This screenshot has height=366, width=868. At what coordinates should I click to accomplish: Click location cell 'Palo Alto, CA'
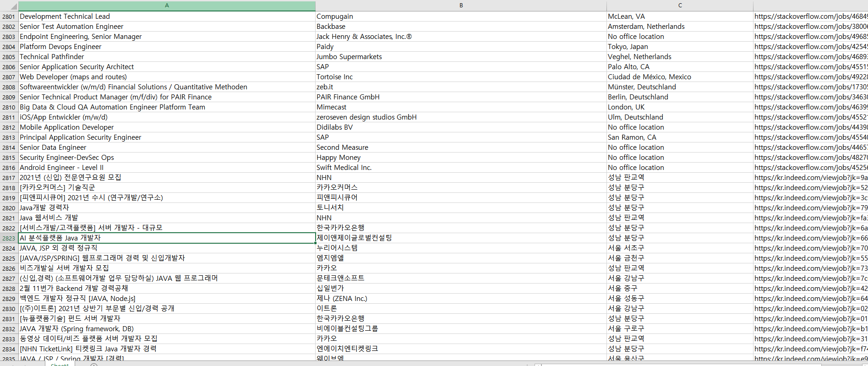680,67
